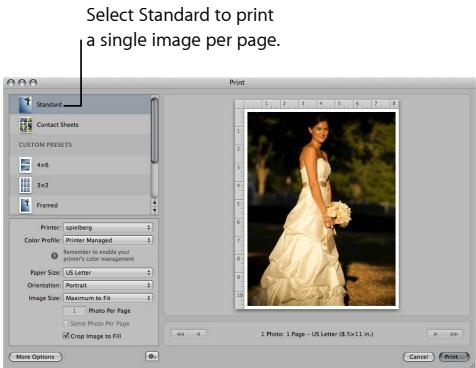Click preset list scroll up arrow
Viewport: 476px width, 368px height.
click(x=154, y=202)
